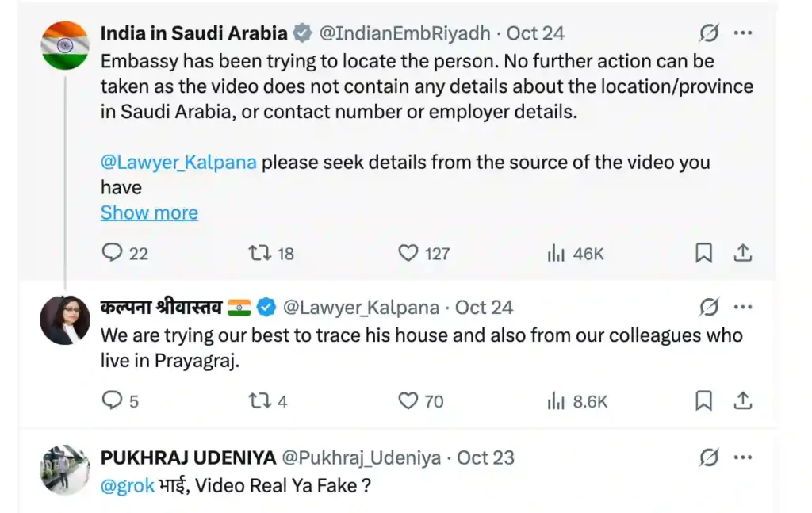Viewport: 812px width, 513px height.
Task: Open more options for Pukhraj Udeniya's tweet
Action: click(742, 457)
